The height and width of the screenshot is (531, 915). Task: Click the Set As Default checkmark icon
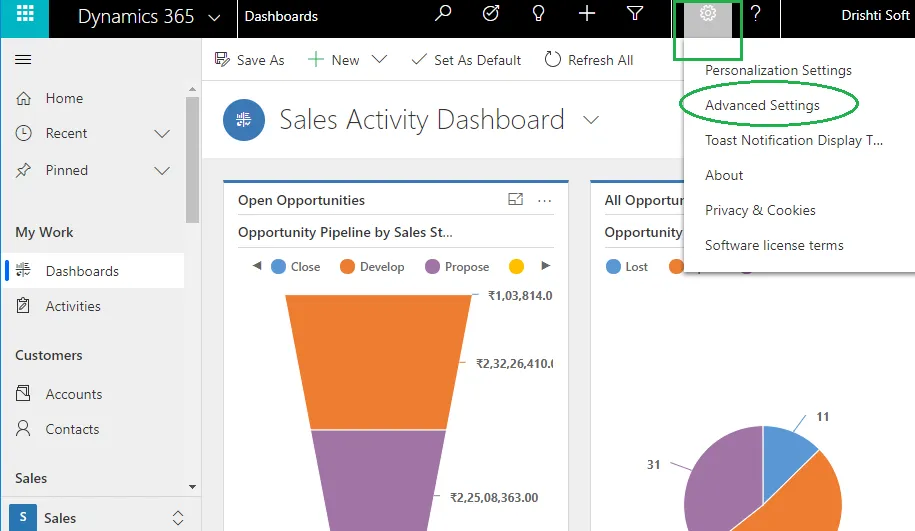(x=418, y=60)
